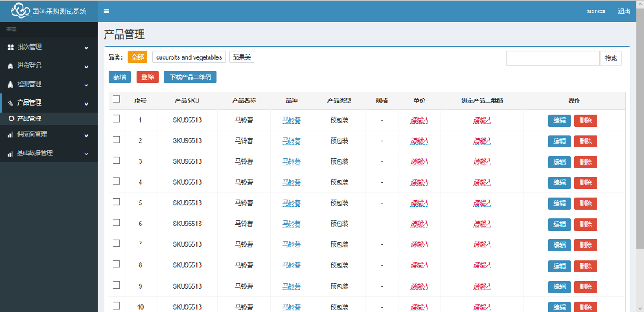Click the tuancai username in header

click(596, 11)
